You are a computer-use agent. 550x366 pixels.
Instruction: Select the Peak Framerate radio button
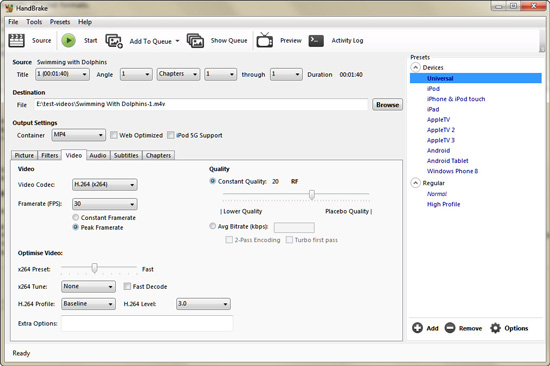tap(75, 227)
